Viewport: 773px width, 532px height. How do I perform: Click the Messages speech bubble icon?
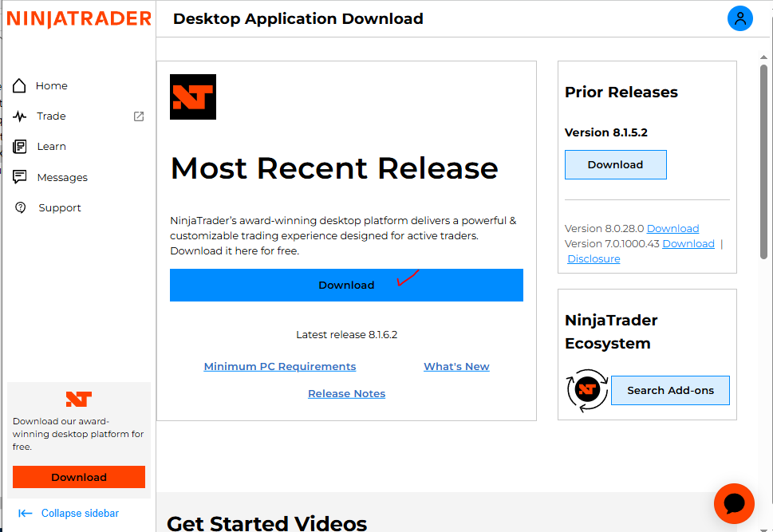pos(20,177)
